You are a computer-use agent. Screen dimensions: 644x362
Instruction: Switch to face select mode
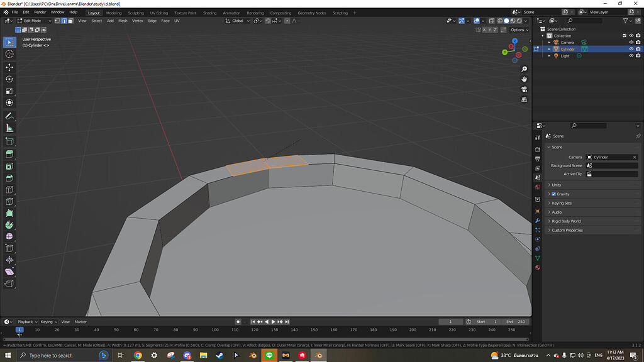click(70, 21)
